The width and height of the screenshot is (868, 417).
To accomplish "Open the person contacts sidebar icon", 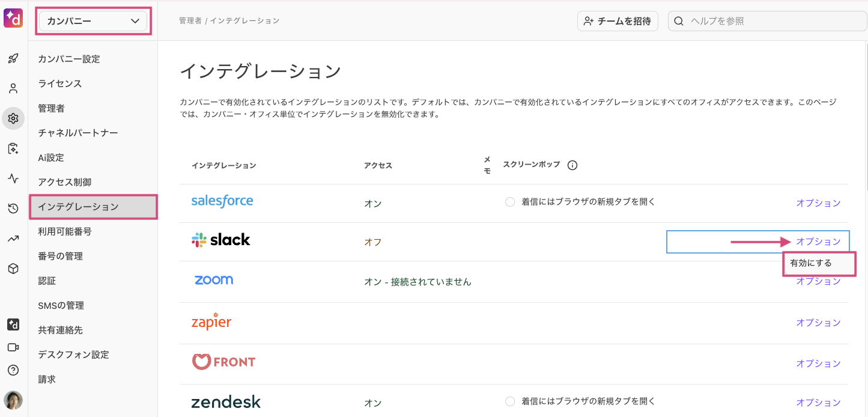I will 13,88.
